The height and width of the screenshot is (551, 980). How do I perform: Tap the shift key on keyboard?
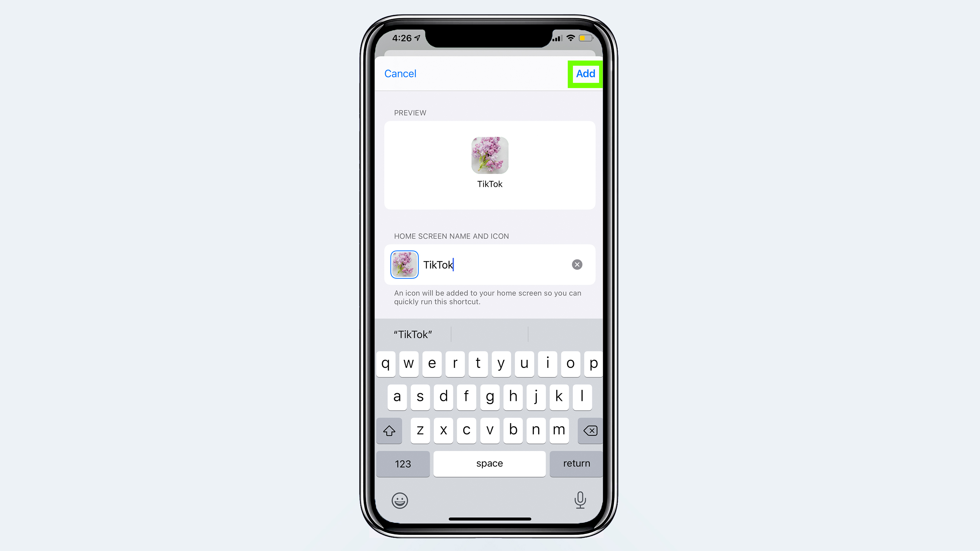click(x=389, y=431)
